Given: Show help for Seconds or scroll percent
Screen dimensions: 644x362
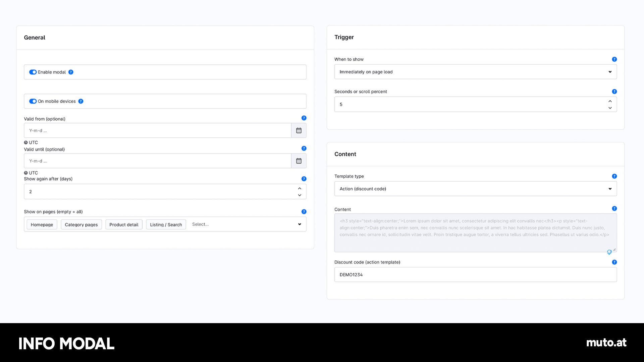Looking at the screenshot, I should coord(614,92).
